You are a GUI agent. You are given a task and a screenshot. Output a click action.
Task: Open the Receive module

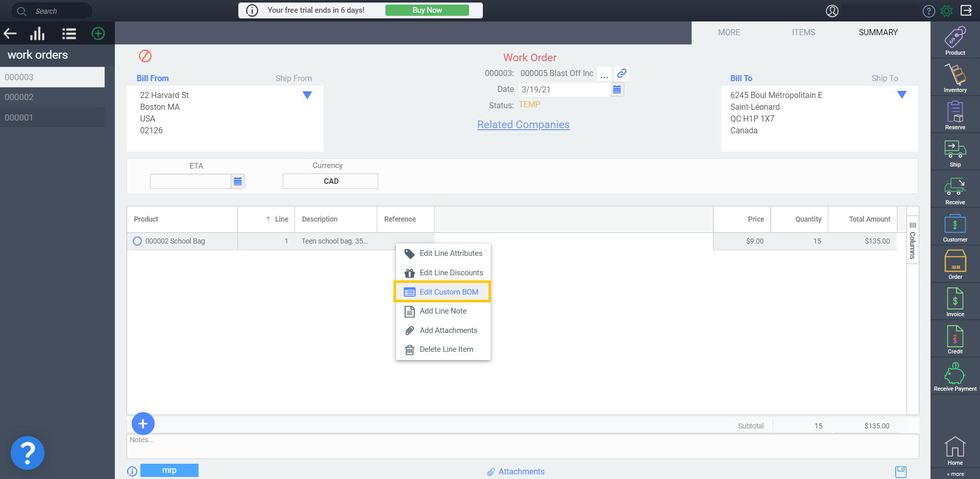coord(955,190)
